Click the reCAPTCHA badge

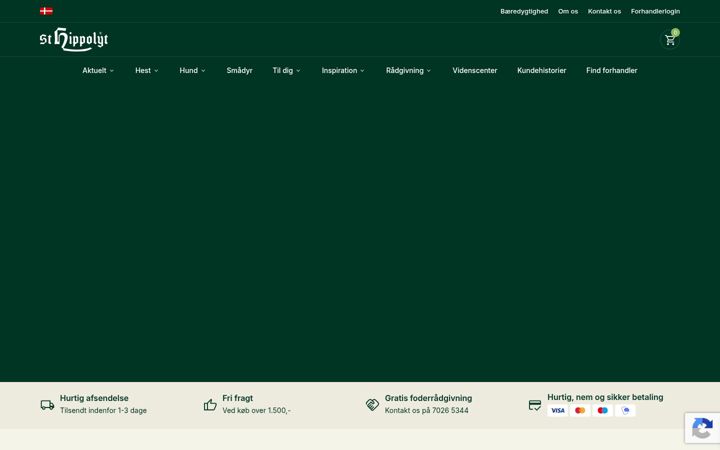pos(702,428)
